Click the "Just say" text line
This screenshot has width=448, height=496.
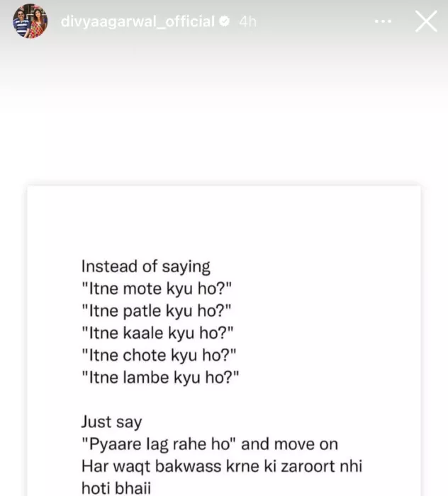(111, 422)
